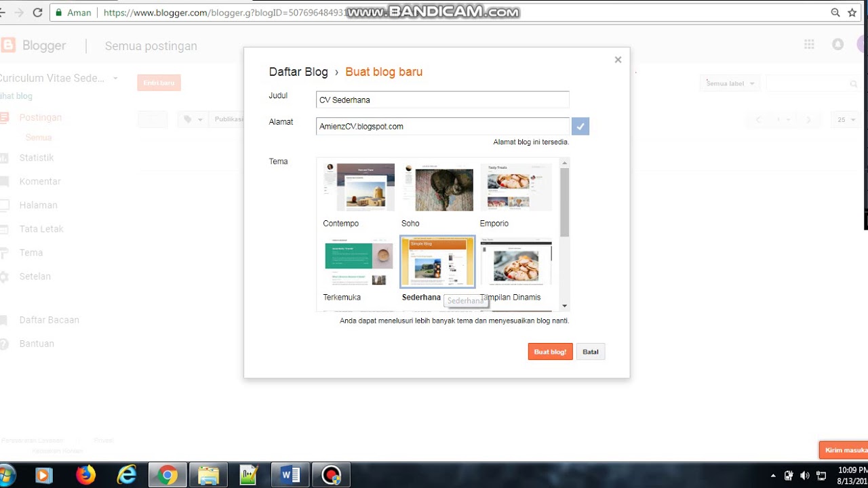Screen dimensions: 868x488
Task: Open the Google apps grid icon
Action: pos(809,44)
